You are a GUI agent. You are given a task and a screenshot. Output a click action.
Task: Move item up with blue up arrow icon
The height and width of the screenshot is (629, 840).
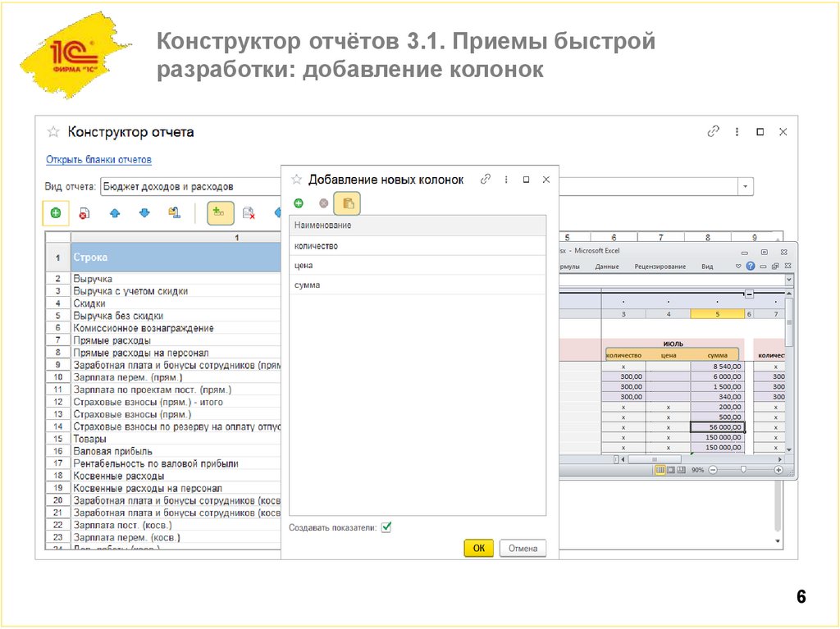point(115,212)
